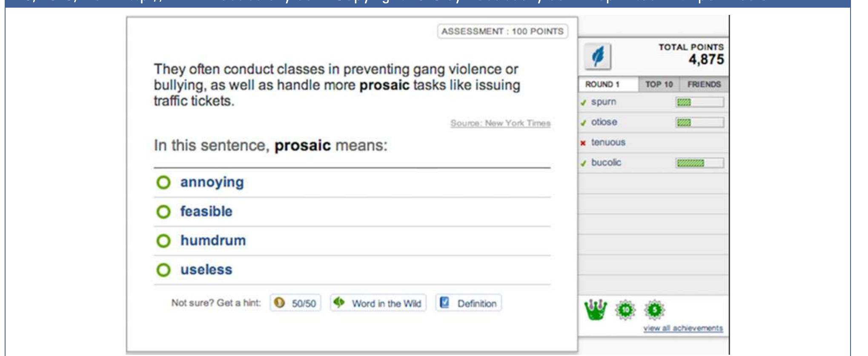
Task: Click the spurn word in round list
Action: pyautogui.click(x=603, y=102)
